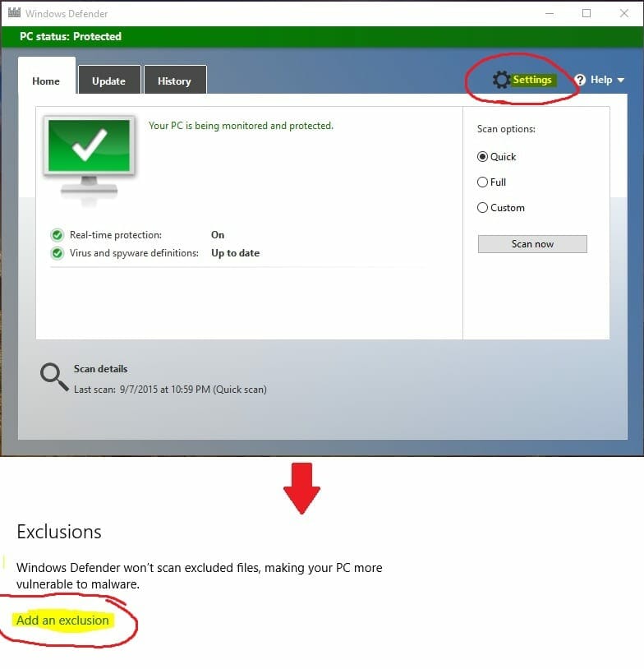The width and height of the screenshot is (644, 669).
Task: Click the Settings gear icon
Action: pos(501,80)
